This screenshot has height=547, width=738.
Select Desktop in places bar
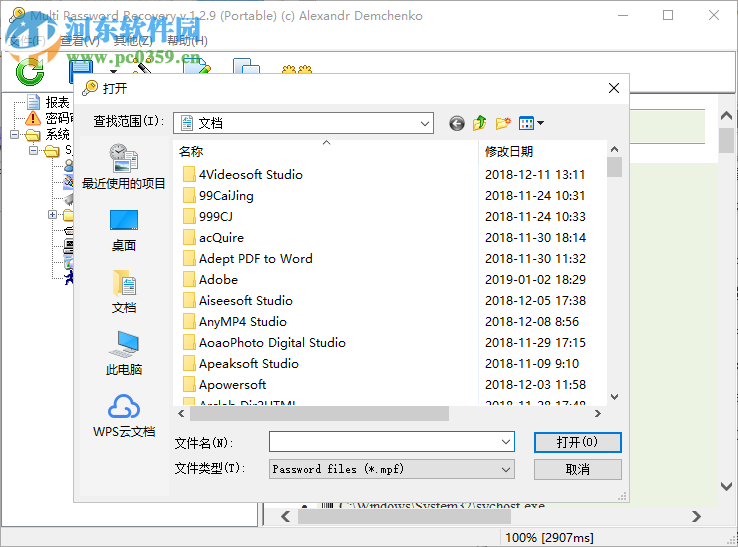click(123, 231)
